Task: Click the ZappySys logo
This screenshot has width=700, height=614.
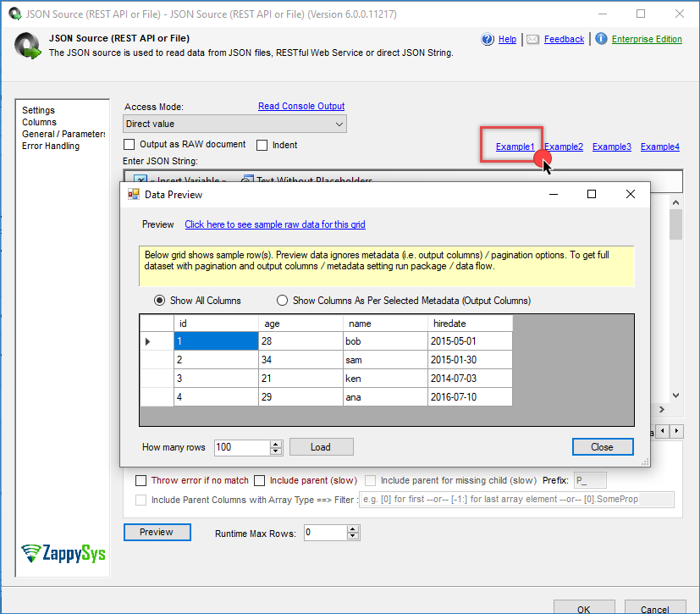Action: [61, 552]
